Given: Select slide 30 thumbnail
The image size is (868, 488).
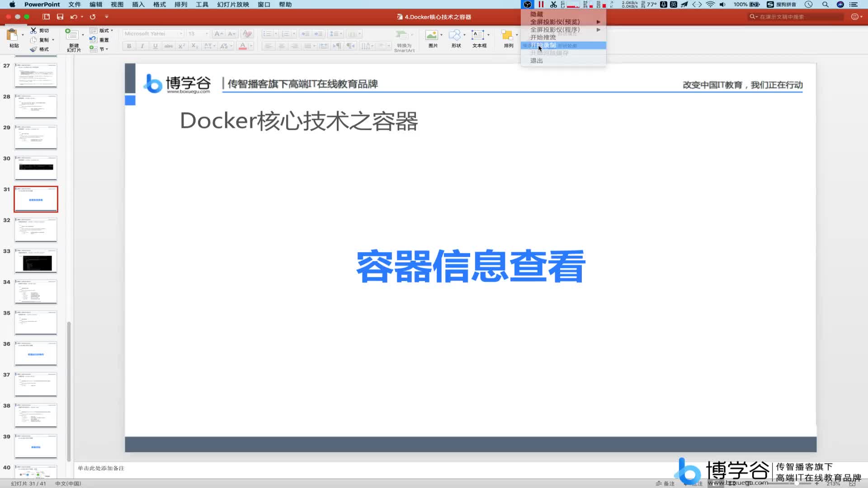Looking at the screenshot, I should click(36, 168).
